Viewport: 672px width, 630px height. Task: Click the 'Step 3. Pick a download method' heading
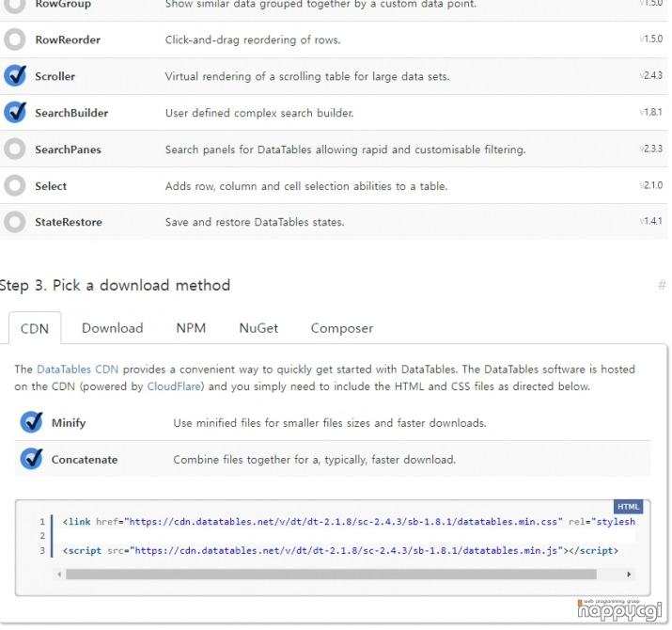(x=115, y=285)
